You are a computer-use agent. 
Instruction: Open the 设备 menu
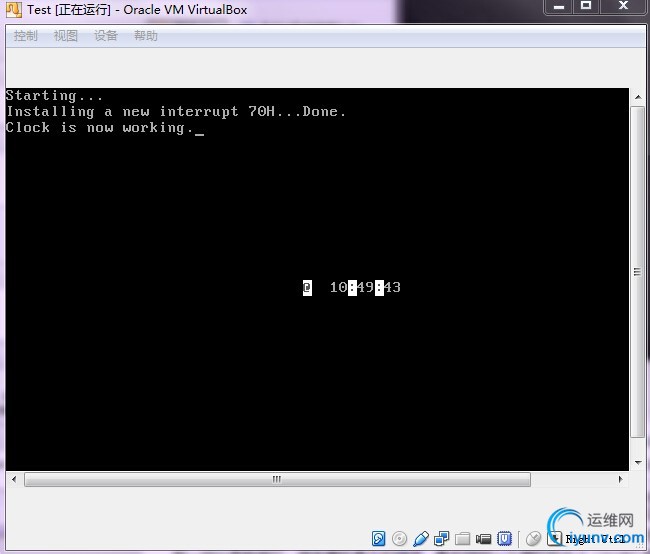click(x=106, y=36)
